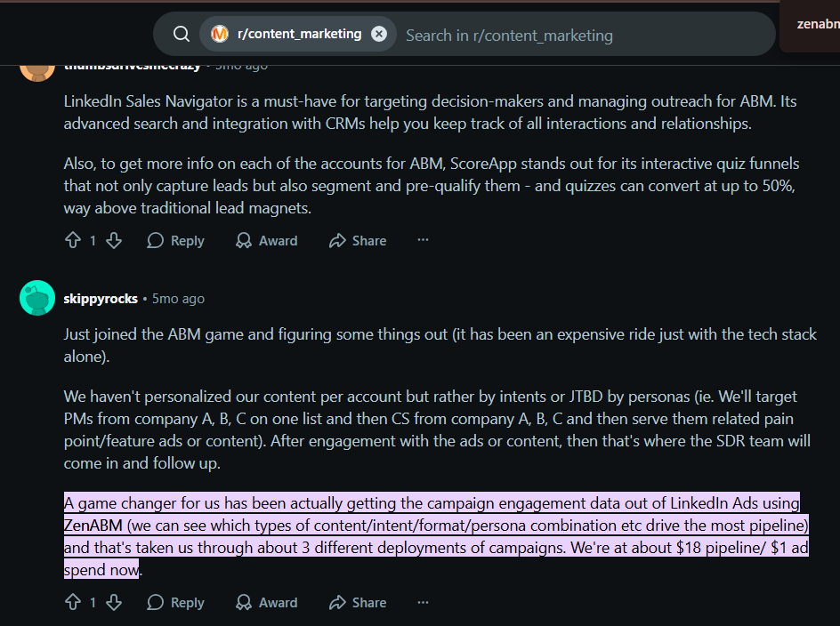Share the skippyrocks ZenABM comment

tap(358, 603)
